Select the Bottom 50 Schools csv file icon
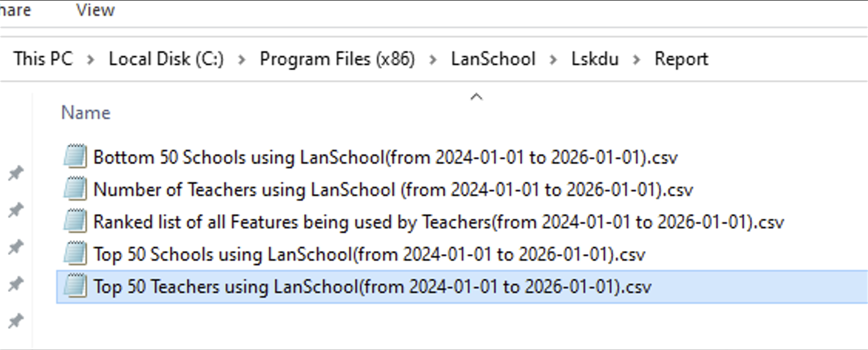Viewport: 868px width, 350px height. click(75, 156)
